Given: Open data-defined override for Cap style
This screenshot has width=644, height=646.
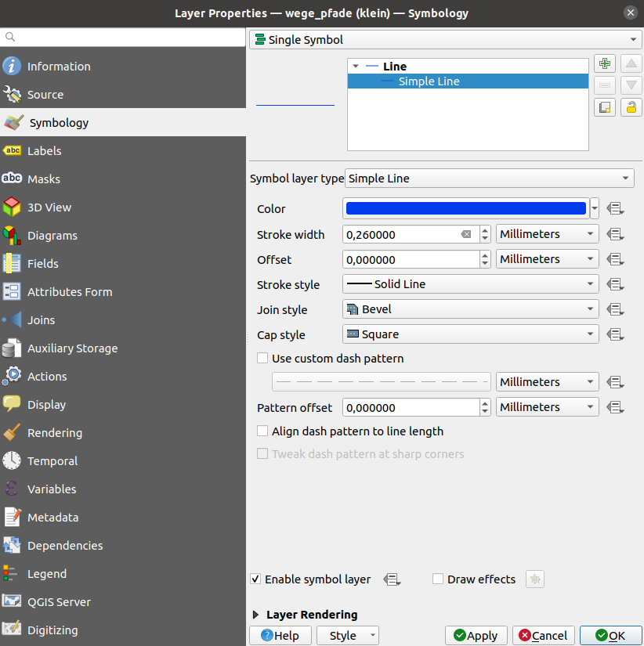Looking at the screenshot, I should pos(615,334).
